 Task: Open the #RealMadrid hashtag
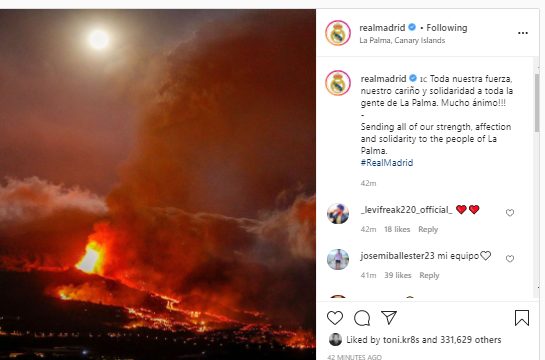[387, 163]
